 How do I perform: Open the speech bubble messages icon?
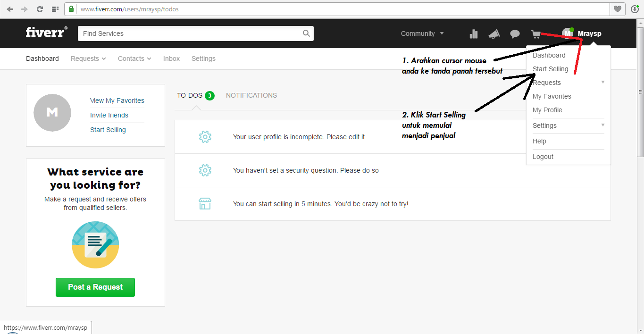pos(515,34)
